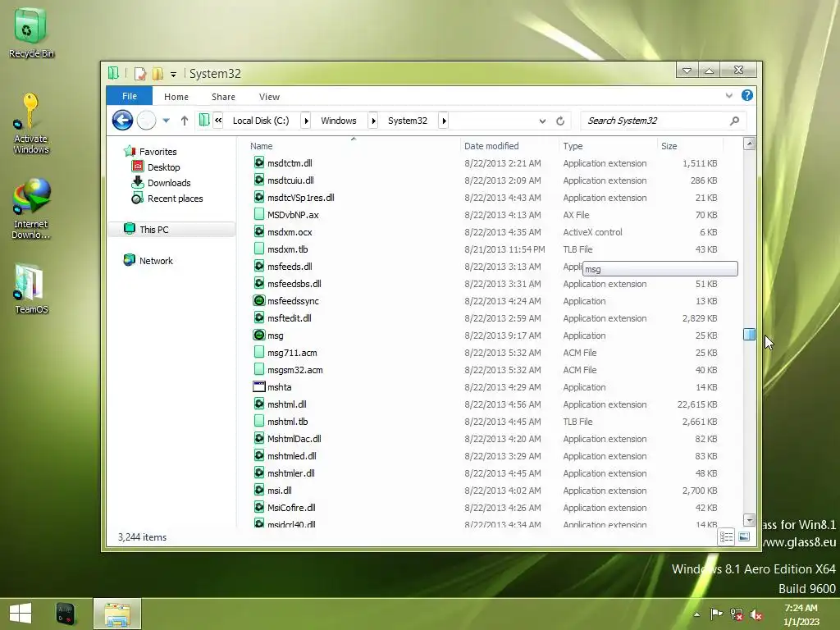This screenshot has width=840, height=630.
Task: Click Local Disk (C:) in address bar
Action: pos(260,121)
